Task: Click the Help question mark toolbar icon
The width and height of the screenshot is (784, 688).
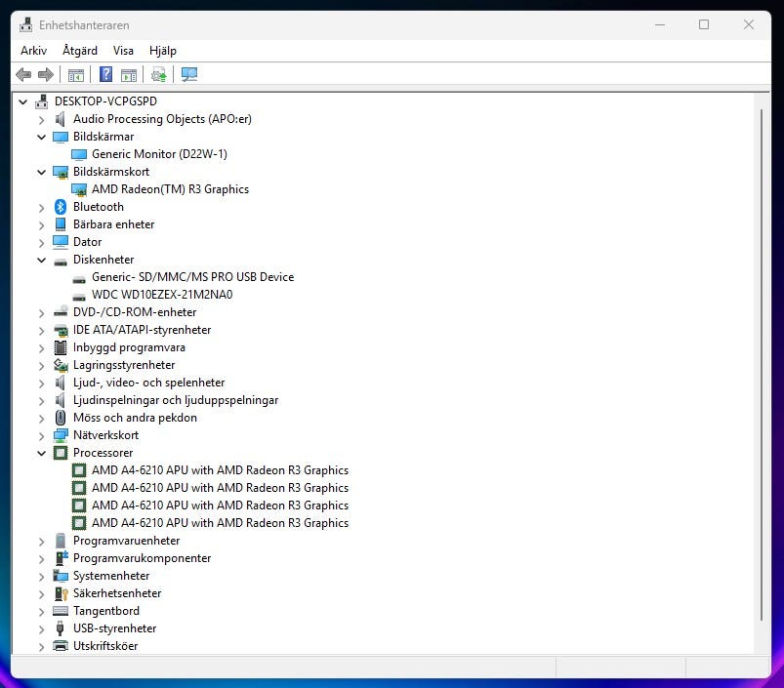Action: click(105, 75)
